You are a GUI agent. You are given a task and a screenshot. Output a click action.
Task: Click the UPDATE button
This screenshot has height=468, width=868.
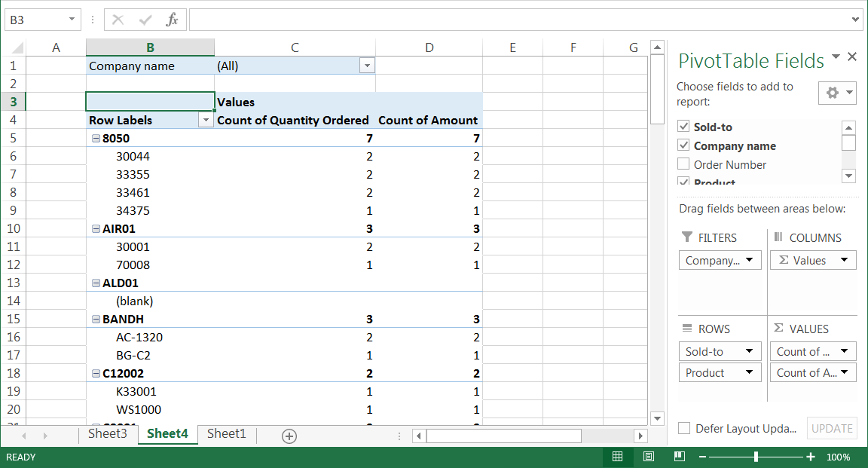coord(832,427)
